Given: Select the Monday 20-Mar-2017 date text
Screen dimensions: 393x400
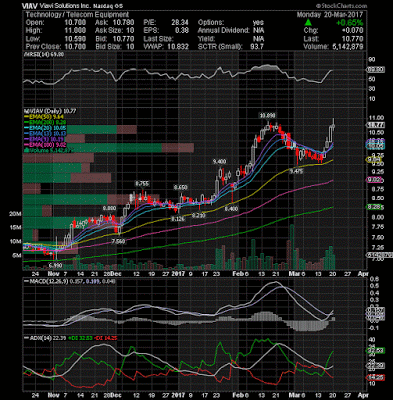Looking at the screenshot, I should [x=330, y=15].
